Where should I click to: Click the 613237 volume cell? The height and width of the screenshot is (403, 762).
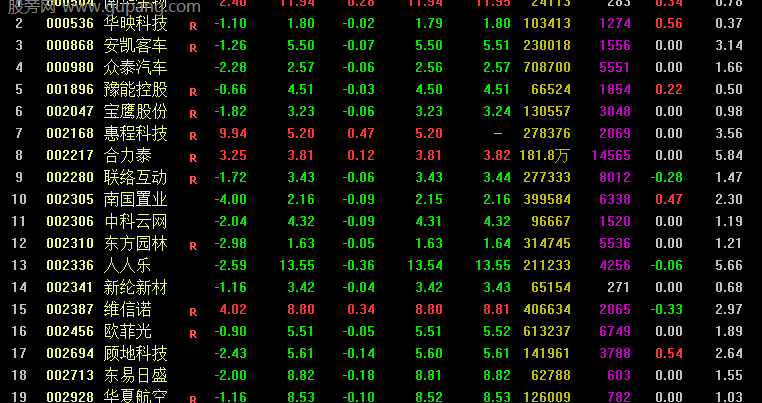coord(547,331)
